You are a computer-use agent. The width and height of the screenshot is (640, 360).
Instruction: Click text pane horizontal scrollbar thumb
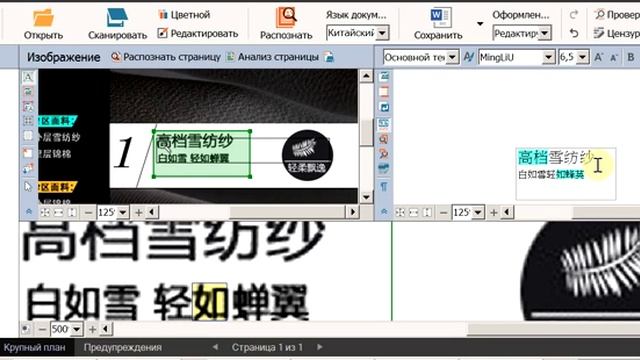point(606,212)
